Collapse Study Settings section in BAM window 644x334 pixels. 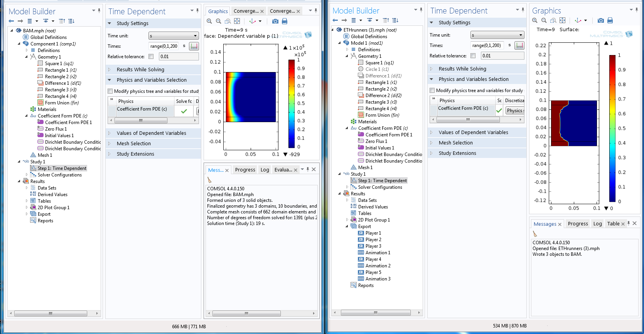109,23
